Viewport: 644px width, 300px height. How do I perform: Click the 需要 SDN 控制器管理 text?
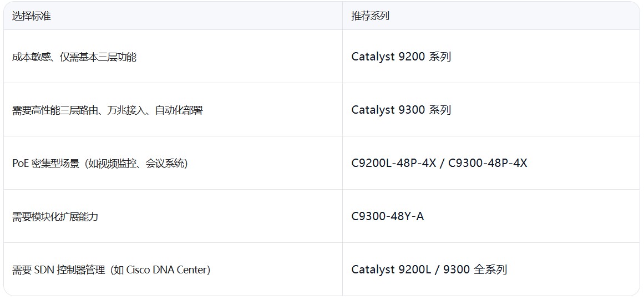tap(58, 270)
